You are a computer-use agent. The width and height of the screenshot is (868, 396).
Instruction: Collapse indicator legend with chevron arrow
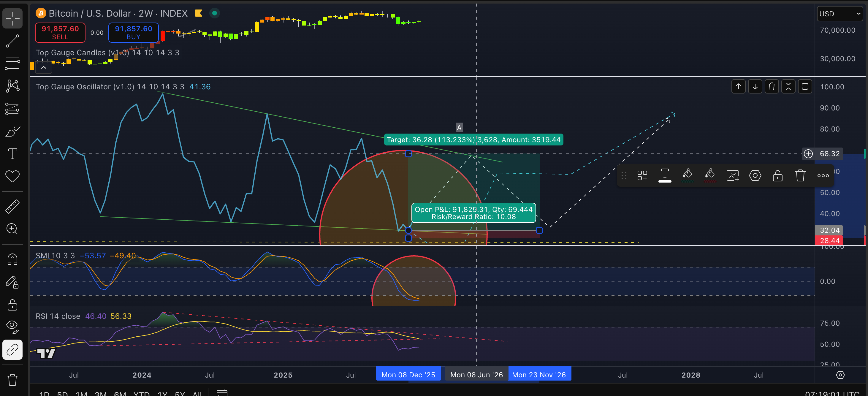pos(43,67)
